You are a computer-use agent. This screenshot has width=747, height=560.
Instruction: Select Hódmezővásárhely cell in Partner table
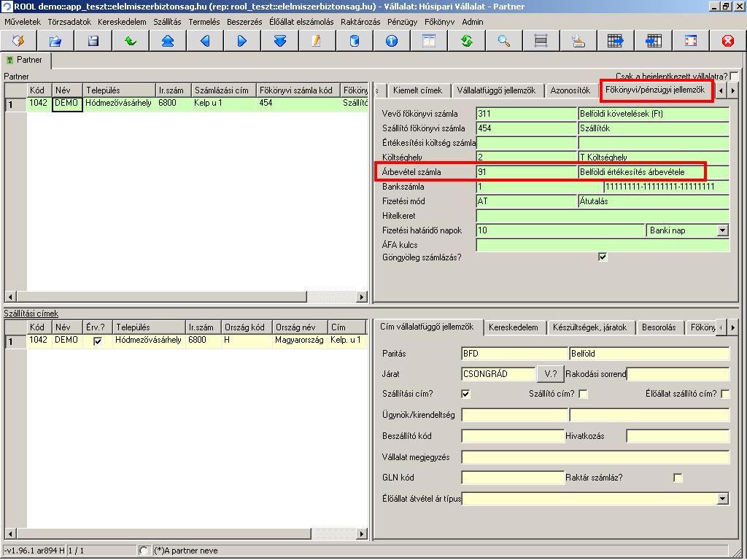[x=119, y=103]
